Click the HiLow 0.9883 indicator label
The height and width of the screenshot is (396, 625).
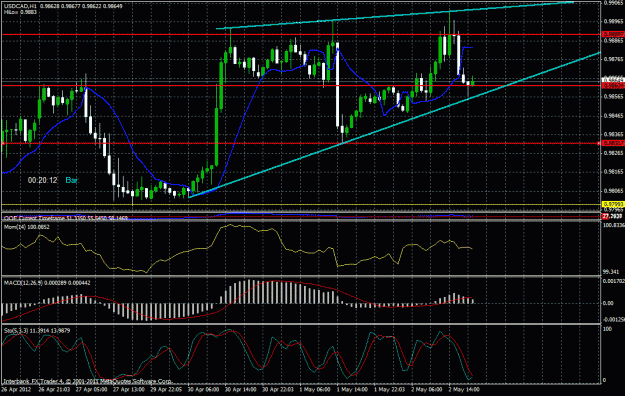tap(20, 12)
